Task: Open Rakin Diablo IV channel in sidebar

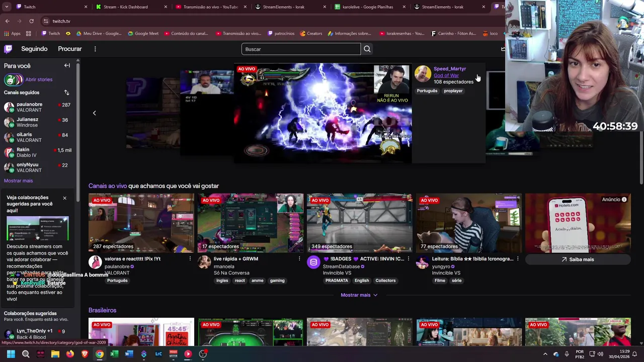Action: tap(38, 152)
